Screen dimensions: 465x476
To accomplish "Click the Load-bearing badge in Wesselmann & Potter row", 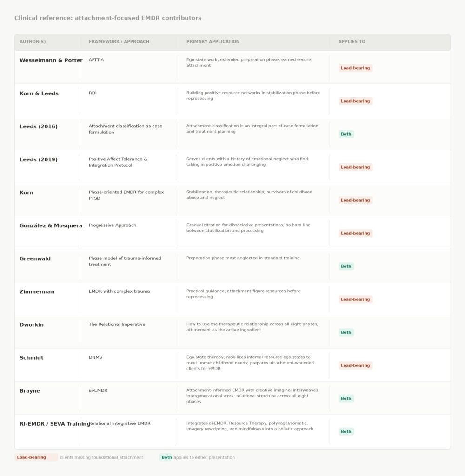I will point(355,68).
